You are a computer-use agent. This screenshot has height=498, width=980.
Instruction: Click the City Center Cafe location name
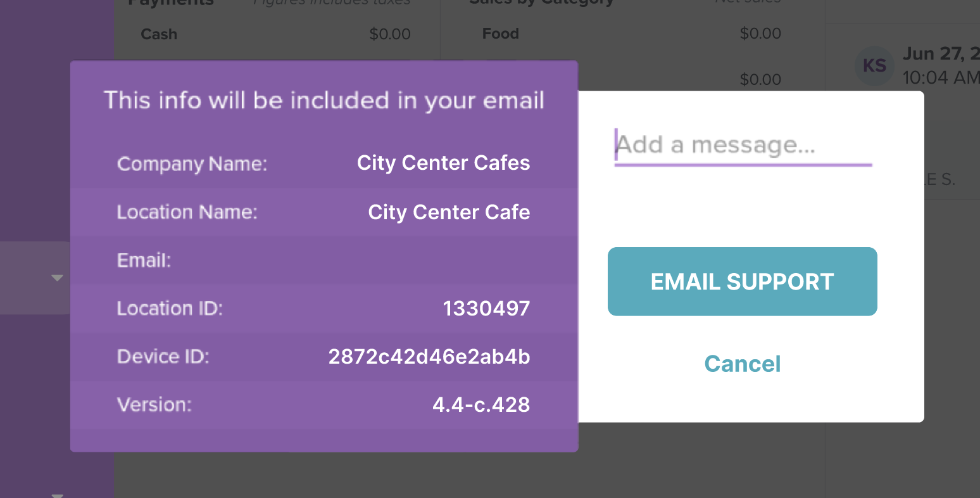click(449, 212)
